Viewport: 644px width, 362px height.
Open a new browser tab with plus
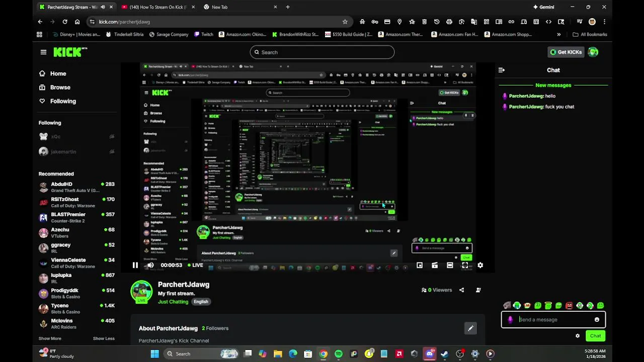(x=288, y=7)
